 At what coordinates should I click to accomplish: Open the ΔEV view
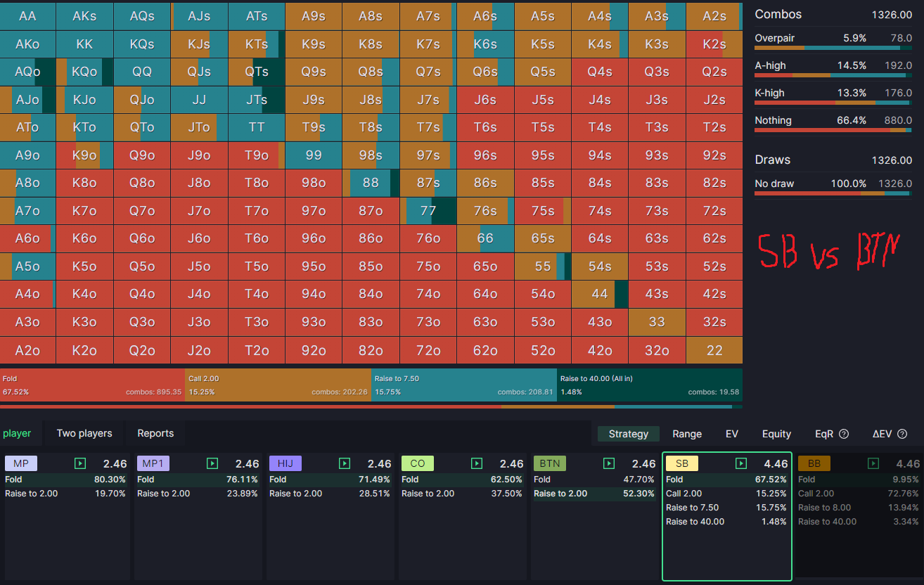(882, 434)
